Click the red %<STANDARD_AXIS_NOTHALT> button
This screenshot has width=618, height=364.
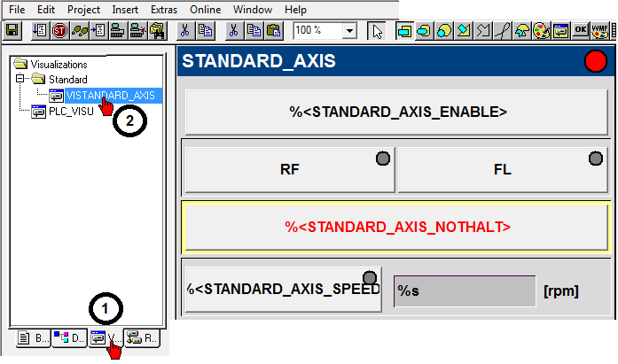[396, 227]
